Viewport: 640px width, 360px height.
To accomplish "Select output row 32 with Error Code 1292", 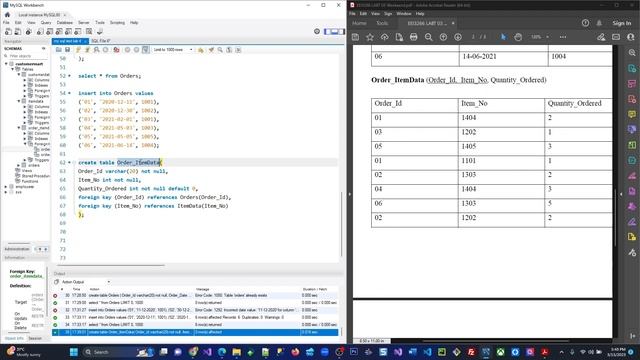I will 195,310.
